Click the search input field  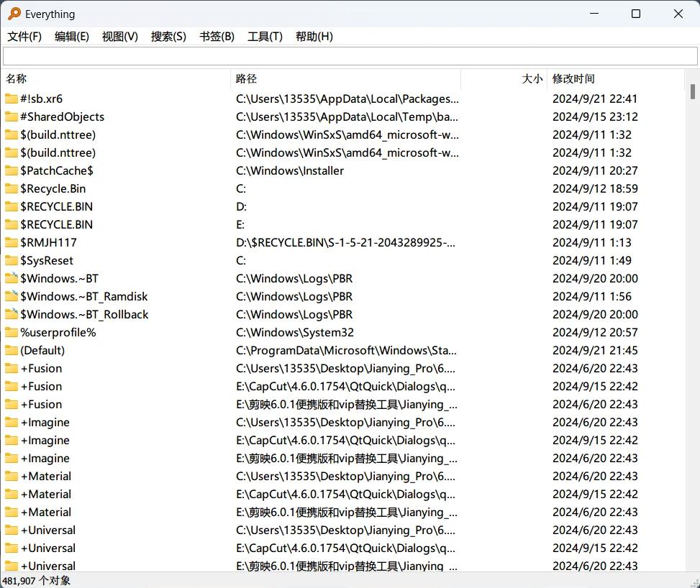pos(350,57)
